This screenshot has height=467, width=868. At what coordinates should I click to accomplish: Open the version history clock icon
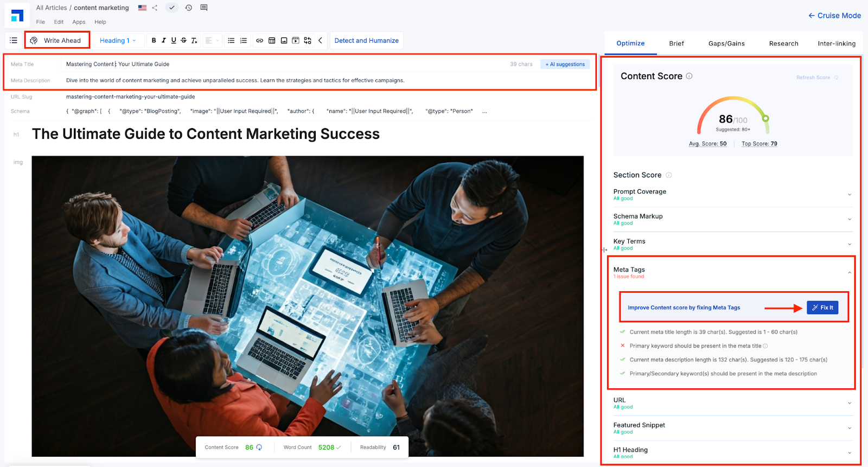coord(188,8)
